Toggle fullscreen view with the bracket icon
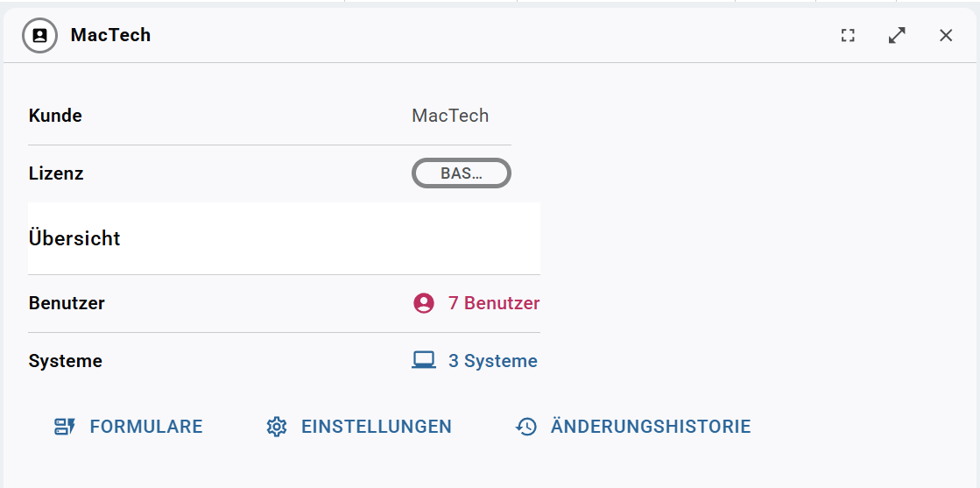This screenshot has width=980, height=488. point(848,36)
